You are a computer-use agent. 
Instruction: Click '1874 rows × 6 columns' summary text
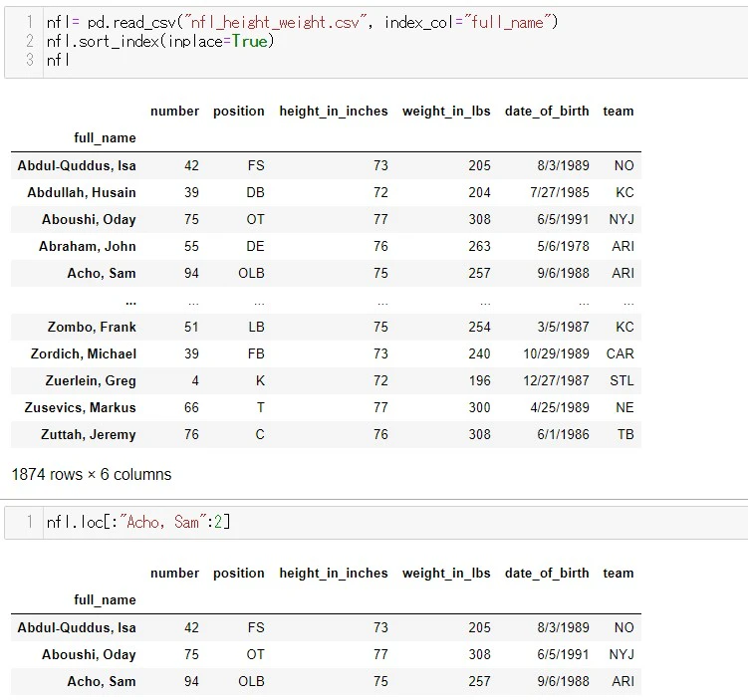pos(91,474)
